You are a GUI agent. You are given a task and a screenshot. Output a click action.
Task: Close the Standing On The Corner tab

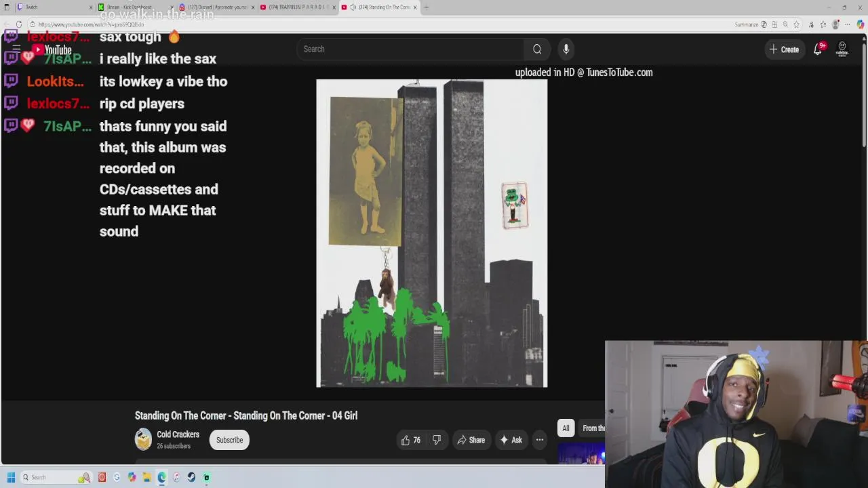415,7
